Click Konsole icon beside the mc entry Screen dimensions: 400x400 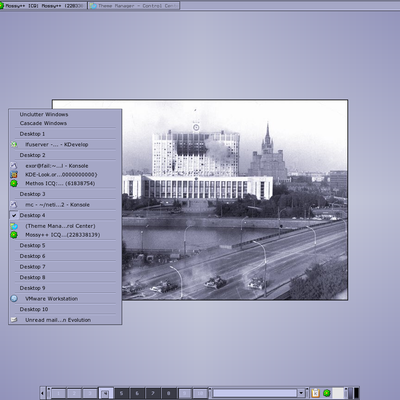14,205
